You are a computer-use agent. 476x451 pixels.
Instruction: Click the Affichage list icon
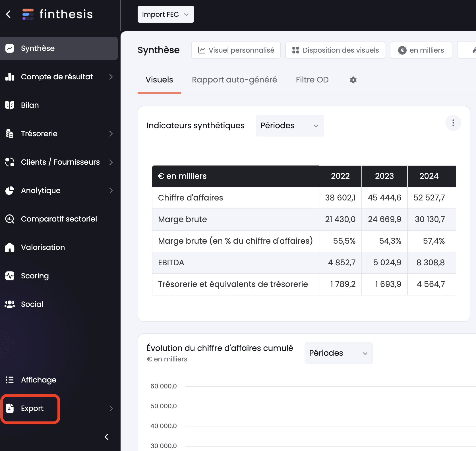[x=10, y=380]
